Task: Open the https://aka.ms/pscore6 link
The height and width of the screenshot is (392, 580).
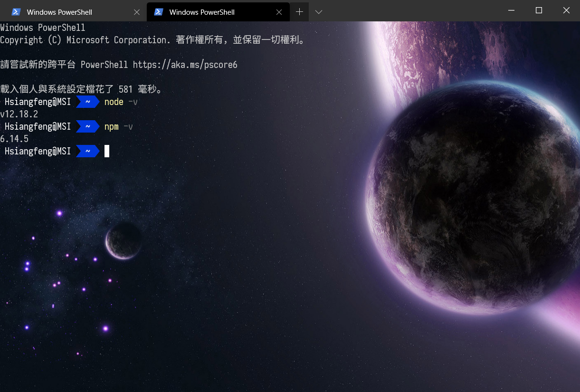Action: pos(185,65)
